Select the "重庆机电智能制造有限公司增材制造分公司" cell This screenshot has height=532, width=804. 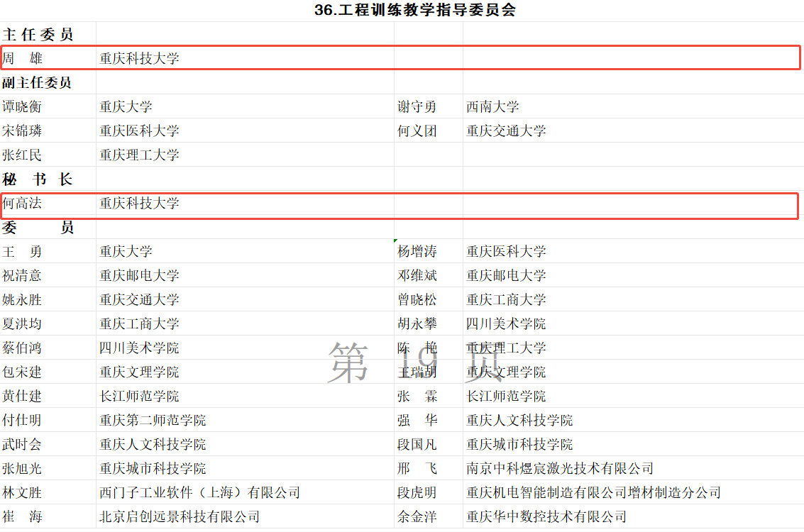593,493
